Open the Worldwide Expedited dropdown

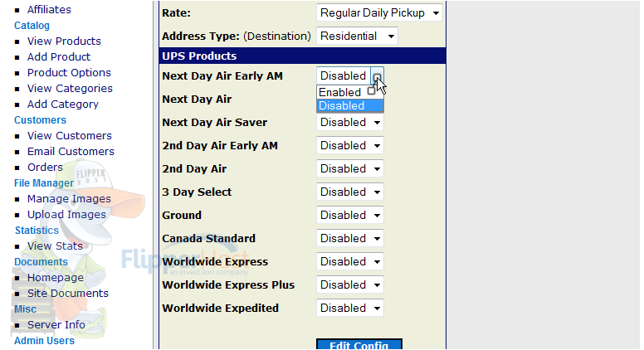coord(350,309)
